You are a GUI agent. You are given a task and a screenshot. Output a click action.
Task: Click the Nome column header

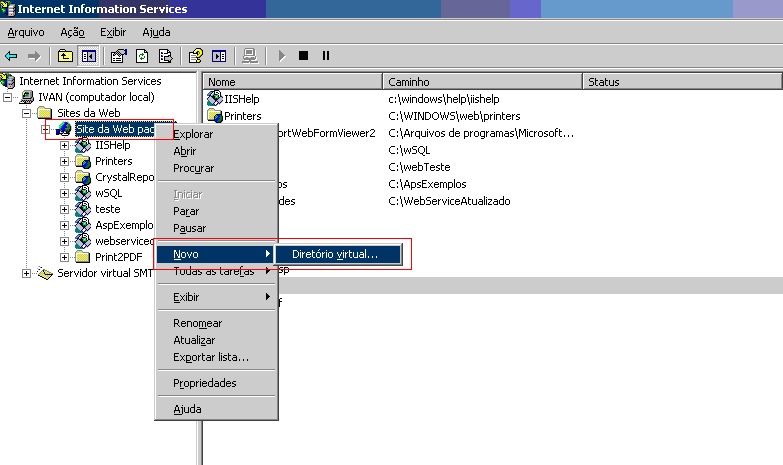[292, 82]
